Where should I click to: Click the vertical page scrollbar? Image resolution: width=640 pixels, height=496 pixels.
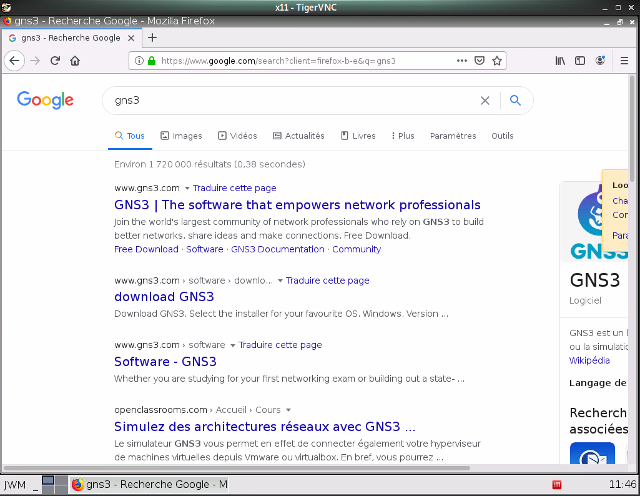[632, 129]
